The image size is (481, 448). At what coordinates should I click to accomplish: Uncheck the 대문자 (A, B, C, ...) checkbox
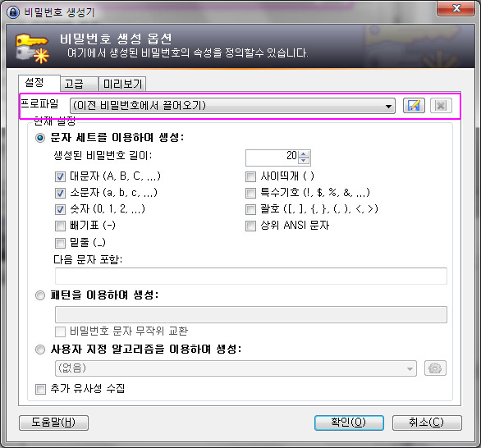point(60,176)
